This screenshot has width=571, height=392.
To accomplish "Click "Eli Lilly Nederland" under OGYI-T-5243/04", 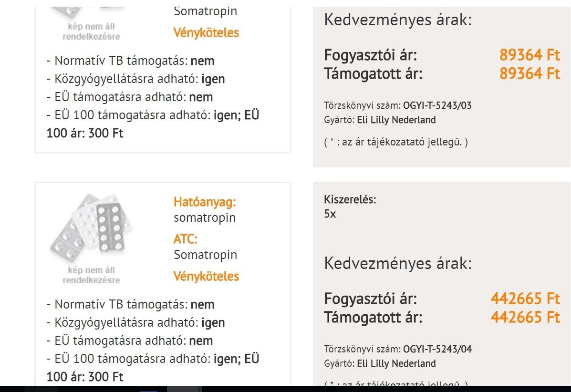I will click(x=396, y=364).
